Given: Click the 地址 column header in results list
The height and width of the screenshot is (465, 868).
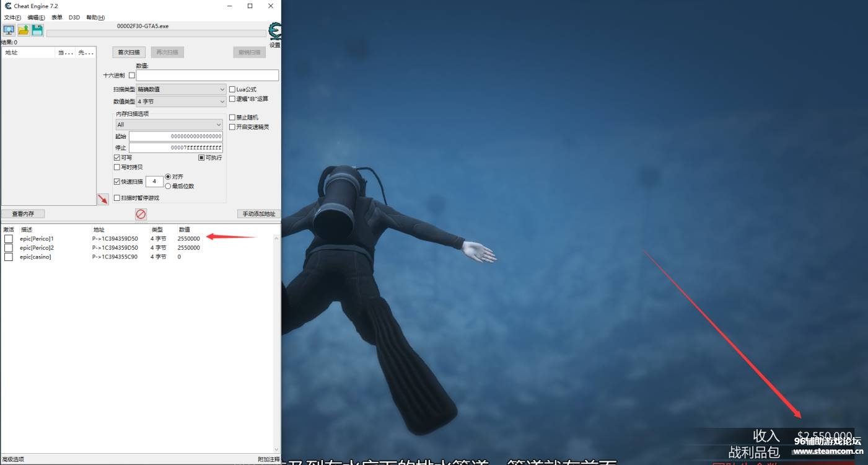Looking at the screenshot, I should pyautogui.click(x=28, y=53).
